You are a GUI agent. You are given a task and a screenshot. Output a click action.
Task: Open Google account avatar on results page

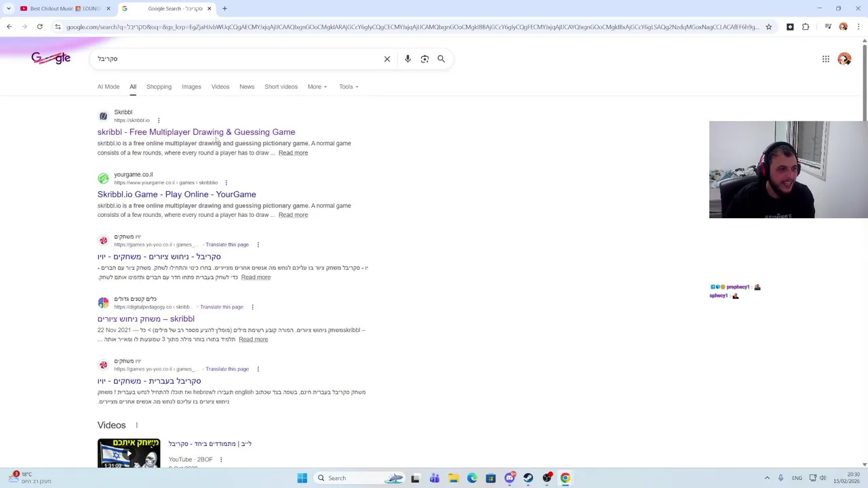click(844, 59)
